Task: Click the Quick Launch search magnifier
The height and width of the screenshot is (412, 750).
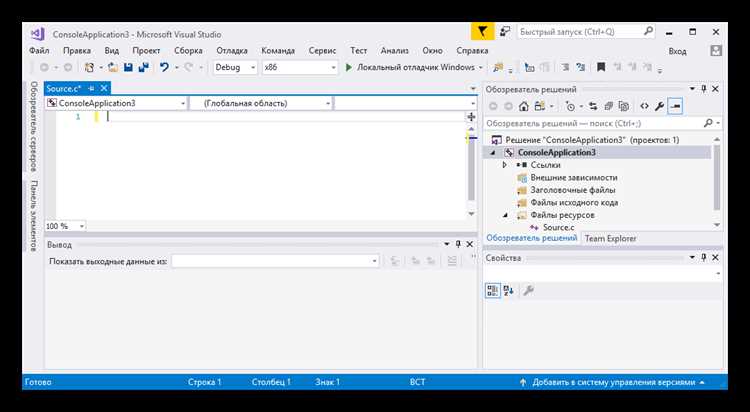Action: click(x=648, y=32)
